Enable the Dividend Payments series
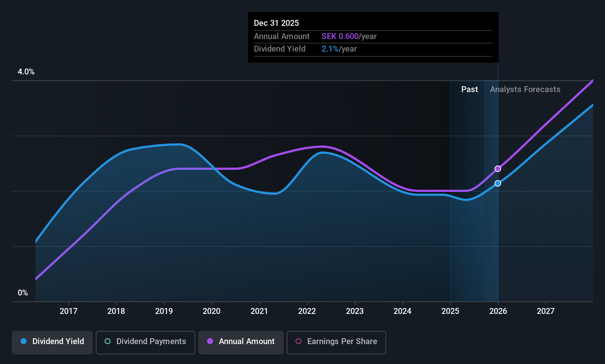The height and width of the screenshot is (364, 605). (146, 343)
